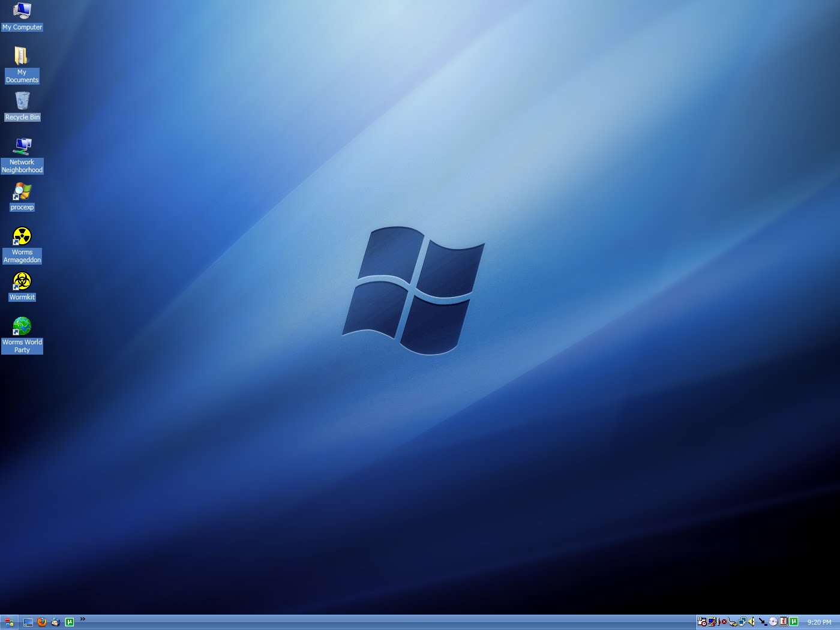Click the "Wormkit" icon label text
This screenshot has width=840, height=630.
click(x=22, y=297)
